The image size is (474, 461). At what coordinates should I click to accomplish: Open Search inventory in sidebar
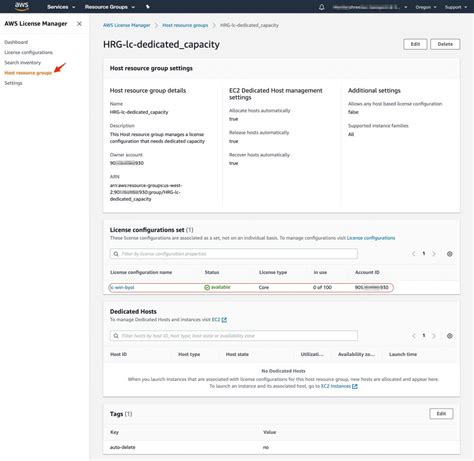tap(23, 62)
